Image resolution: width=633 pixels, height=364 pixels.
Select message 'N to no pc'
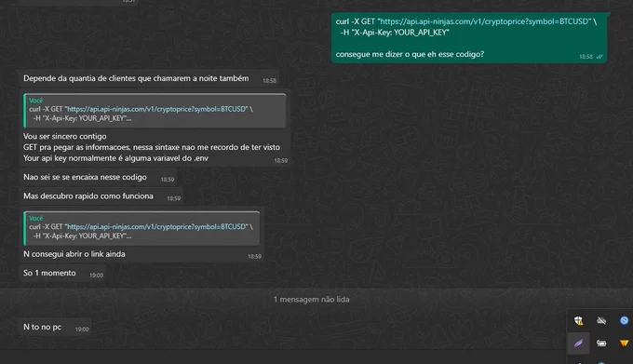pos(55,328)
